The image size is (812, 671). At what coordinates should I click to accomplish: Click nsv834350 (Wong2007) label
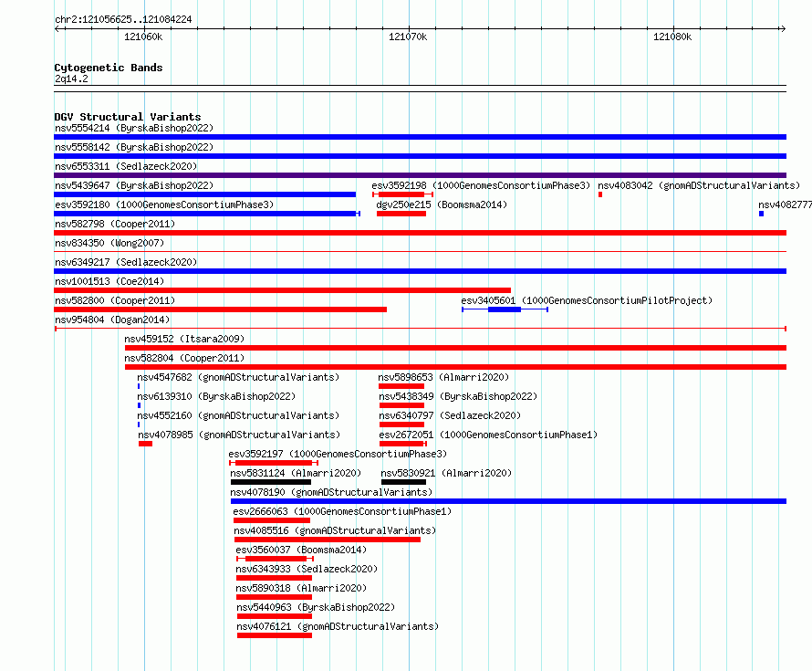pos(109,243)
